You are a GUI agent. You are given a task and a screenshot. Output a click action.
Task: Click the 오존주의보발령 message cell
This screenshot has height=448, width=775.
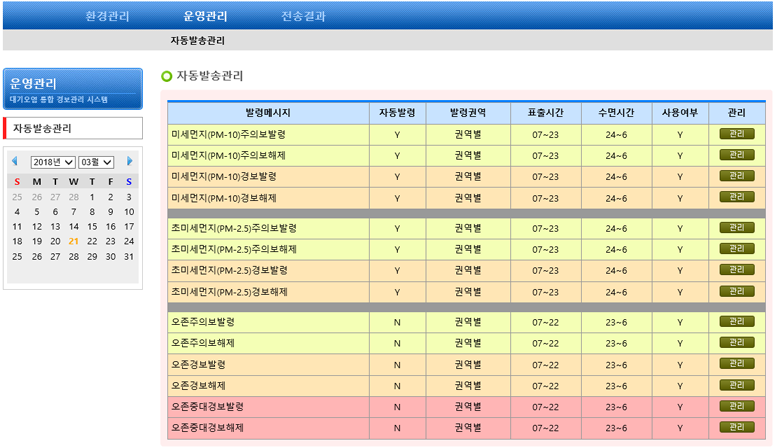point(268,322)
